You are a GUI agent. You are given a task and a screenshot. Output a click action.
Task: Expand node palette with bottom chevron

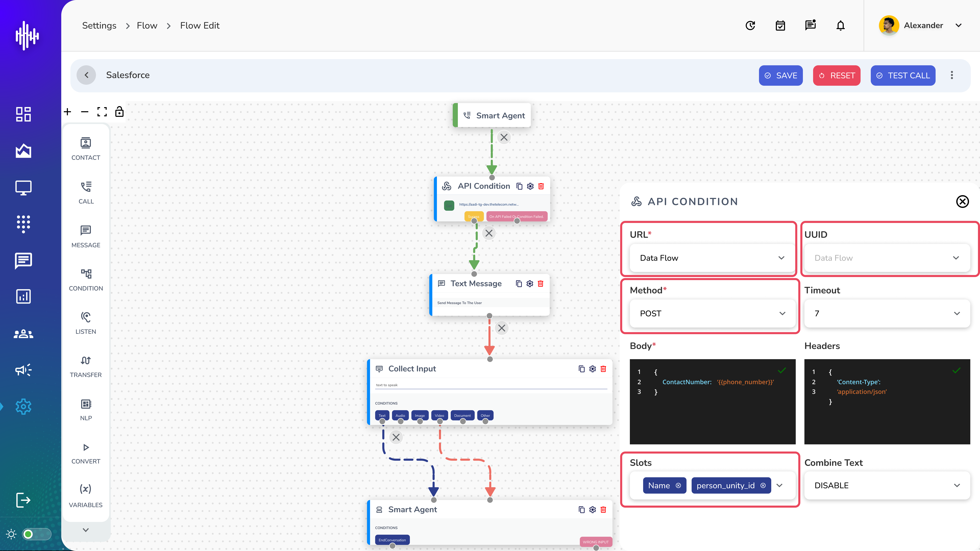[86, 530]
